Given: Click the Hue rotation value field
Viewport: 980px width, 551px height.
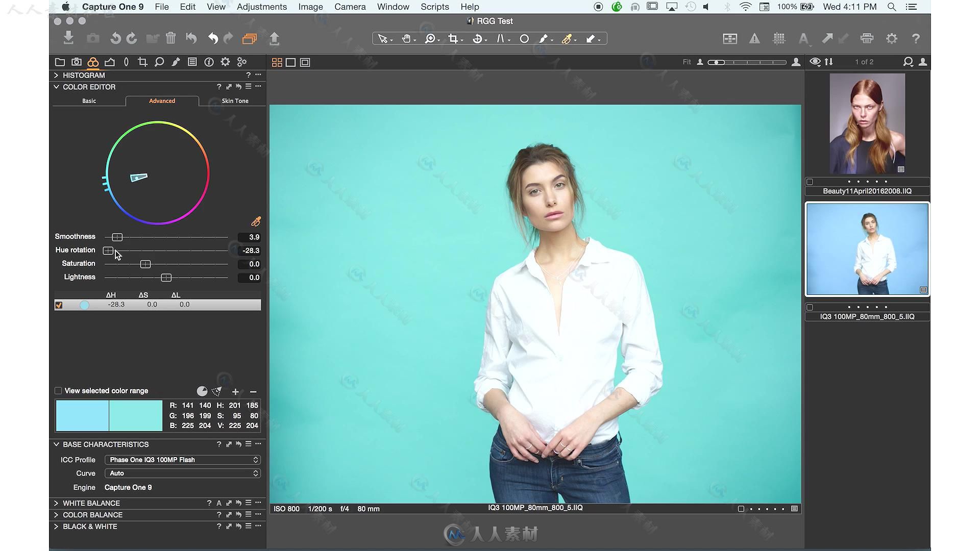Looking at the screenshot, I should click(250, 251).
